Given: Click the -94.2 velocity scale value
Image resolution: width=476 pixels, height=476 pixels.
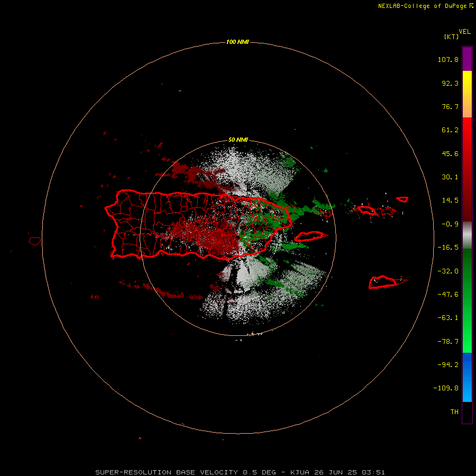Looking at the screenshot, I should click(x=448, y=365).
